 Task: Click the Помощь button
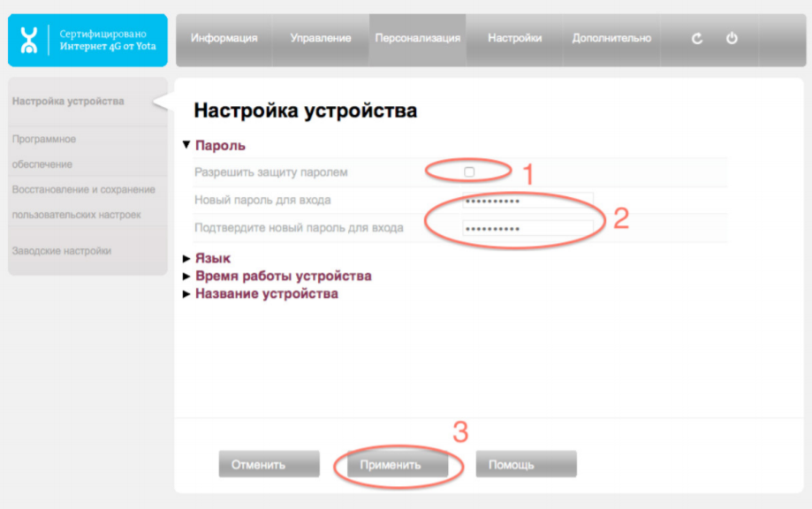pos(526,464)
